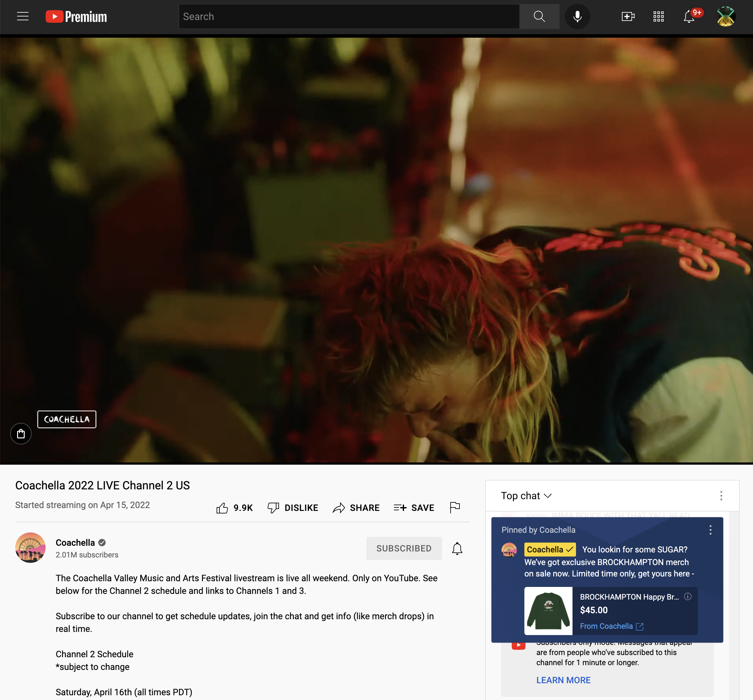Open the shopping bag on the video
Viewport: 753px width, 700px height.
pos(21,433)
